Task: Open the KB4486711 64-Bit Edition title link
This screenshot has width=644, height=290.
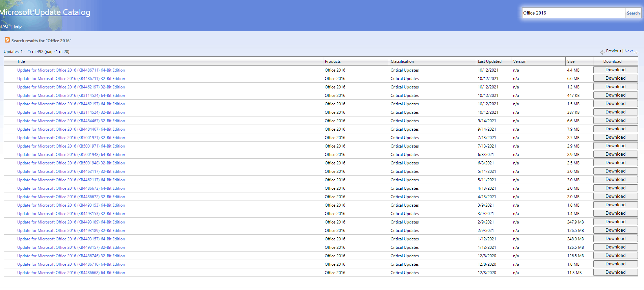Action: (x=71, y=70)
